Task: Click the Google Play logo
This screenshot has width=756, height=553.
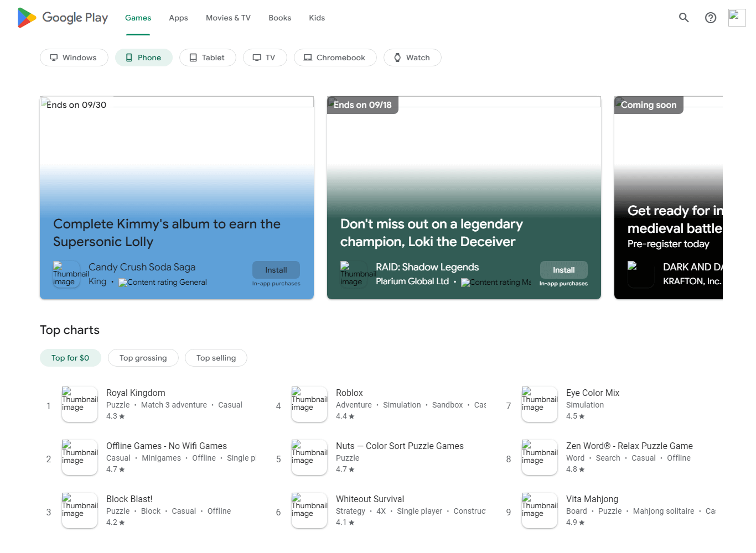Action: pyautogui.click(x=63, y=18)
